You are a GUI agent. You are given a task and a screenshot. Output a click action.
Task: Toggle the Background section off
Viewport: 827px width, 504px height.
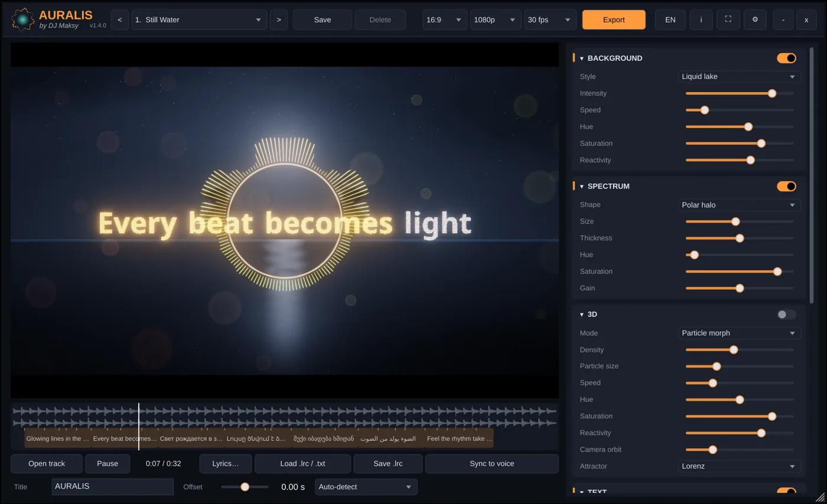point(786,58)
